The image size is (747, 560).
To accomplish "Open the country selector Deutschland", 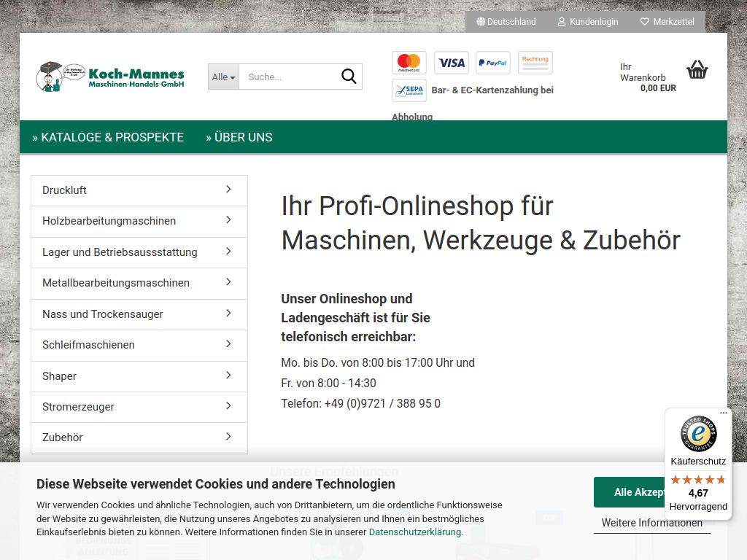I will [x=506, y=21].
